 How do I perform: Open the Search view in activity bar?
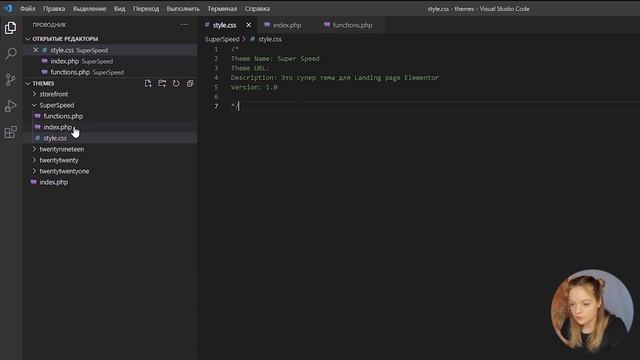click(11, 53)
